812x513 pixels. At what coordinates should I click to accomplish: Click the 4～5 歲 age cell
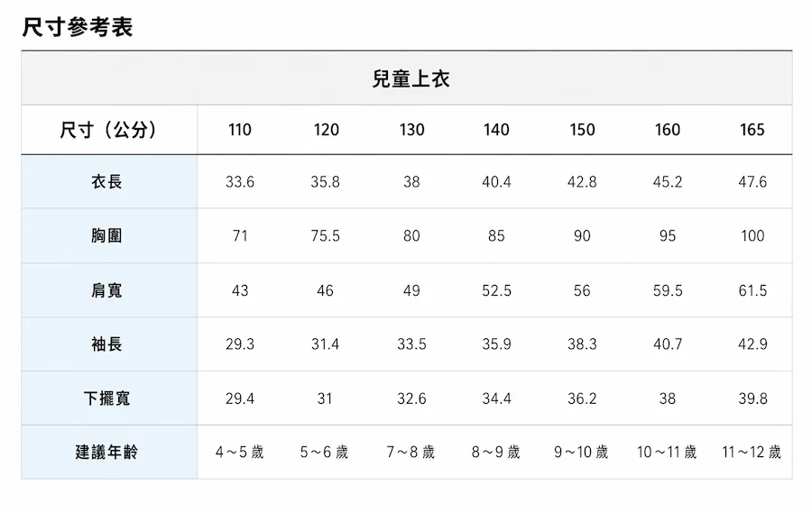pyautogui.click(x=240, y=453)
